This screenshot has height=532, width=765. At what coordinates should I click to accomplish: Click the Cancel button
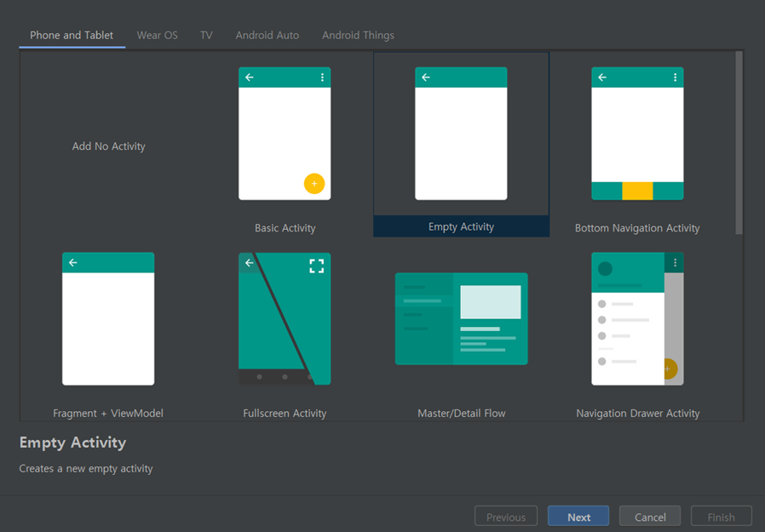click(x=650, y=517)
